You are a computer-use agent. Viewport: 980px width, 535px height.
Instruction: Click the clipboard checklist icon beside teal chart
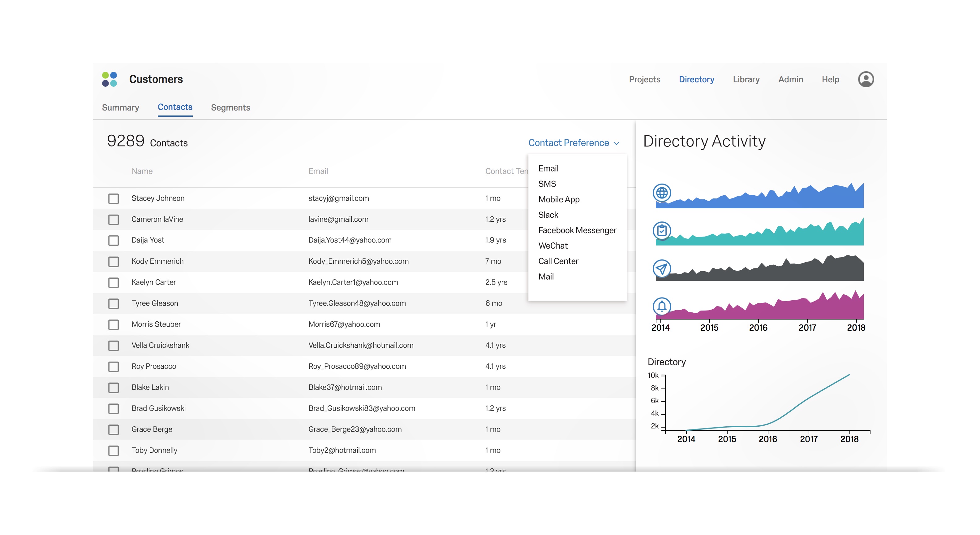[x=662, y=230]
